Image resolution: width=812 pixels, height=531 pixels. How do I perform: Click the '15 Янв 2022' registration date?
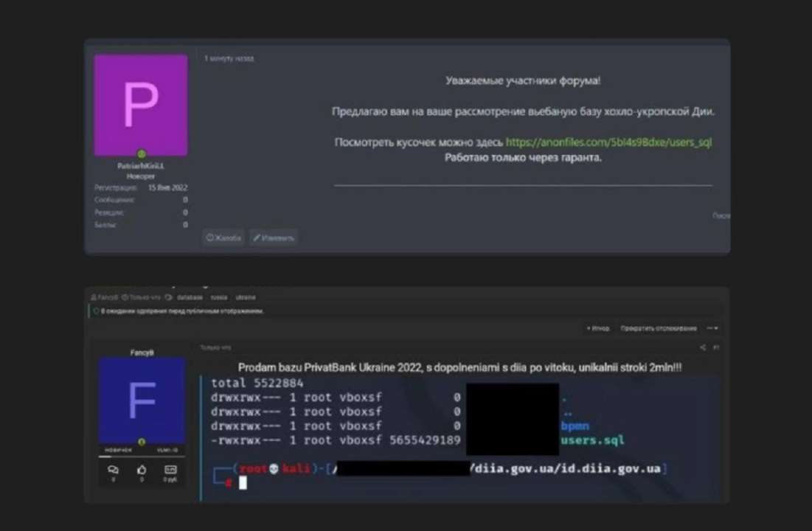pyautogui.click(x=168, y=187)
